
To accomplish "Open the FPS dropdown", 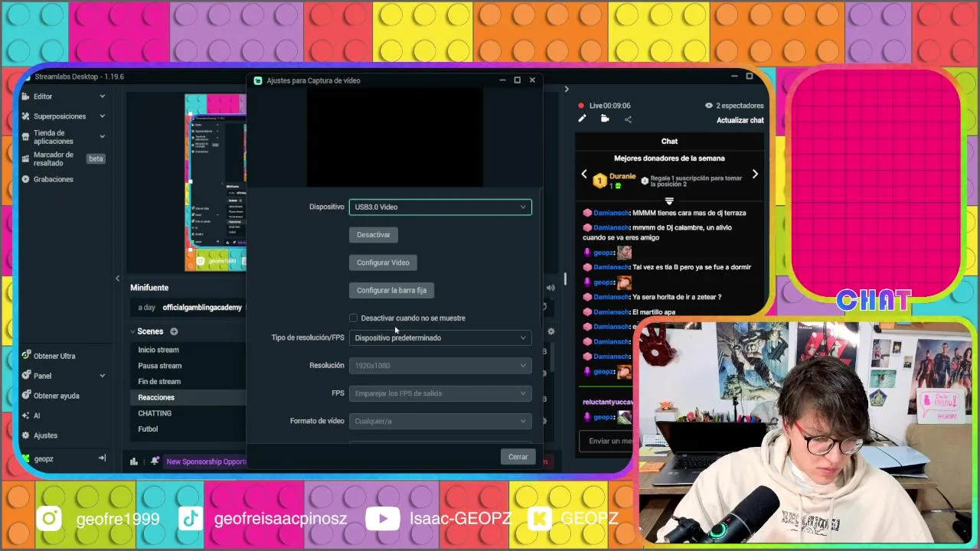I will tap(440, 393).
